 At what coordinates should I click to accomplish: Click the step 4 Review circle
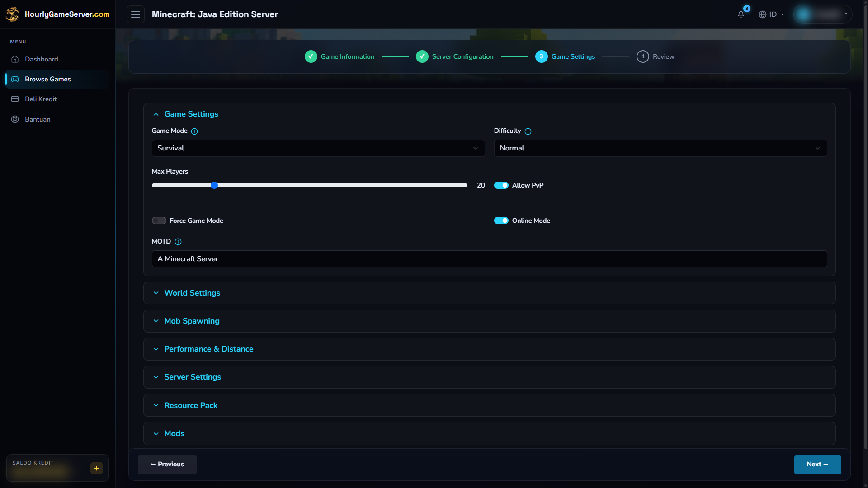click(x=643, y=56)
